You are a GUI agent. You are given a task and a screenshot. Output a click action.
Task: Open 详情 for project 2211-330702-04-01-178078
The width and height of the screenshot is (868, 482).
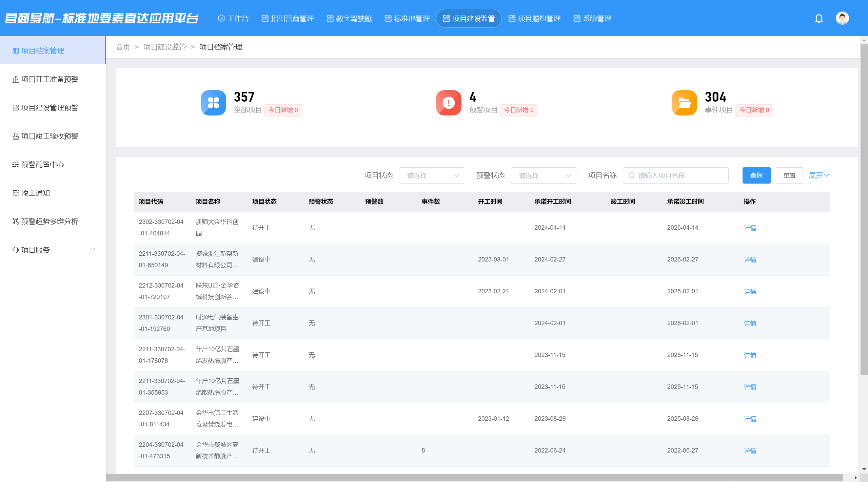750,355
